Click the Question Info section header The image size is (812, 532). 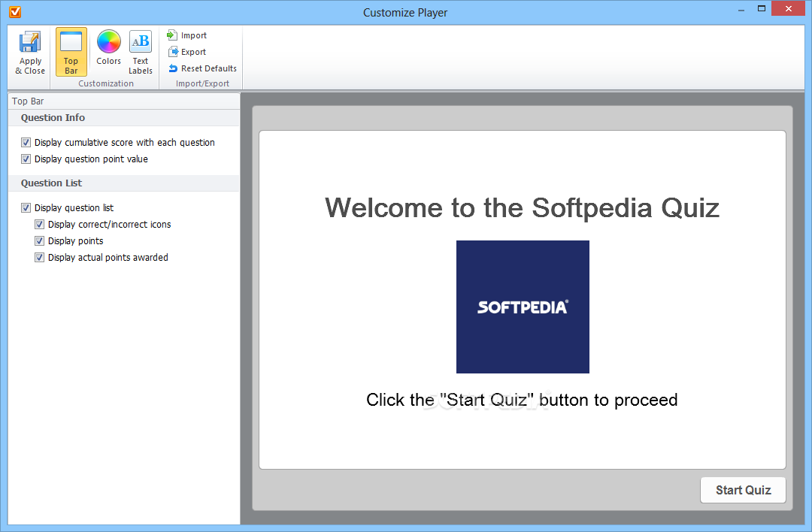coord(124,117)
